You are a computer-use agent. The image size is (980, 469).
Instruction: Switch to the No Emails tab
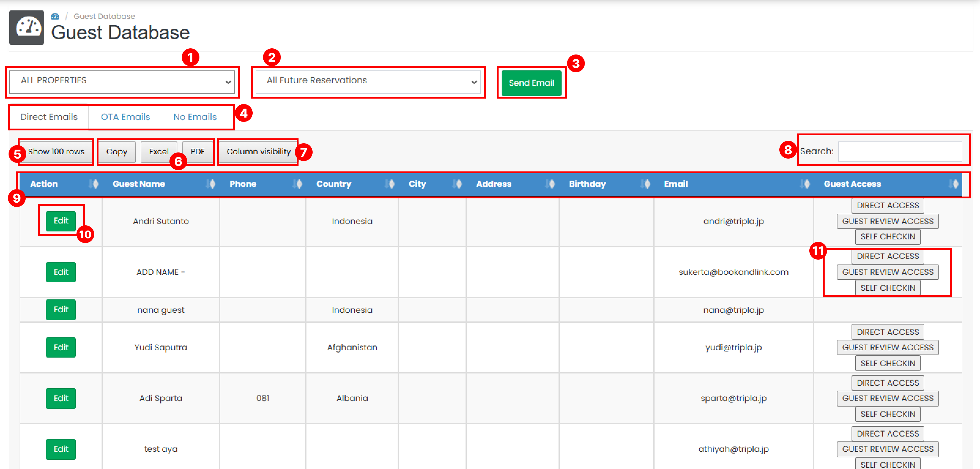pos(195,117)
